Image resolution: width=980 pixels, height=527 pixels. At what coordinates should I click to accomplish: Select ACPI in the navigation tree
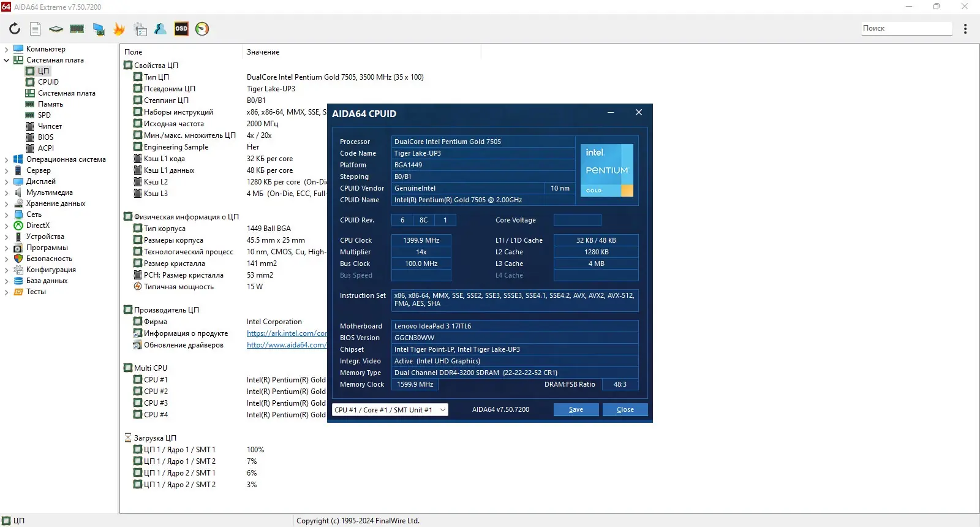46,148
